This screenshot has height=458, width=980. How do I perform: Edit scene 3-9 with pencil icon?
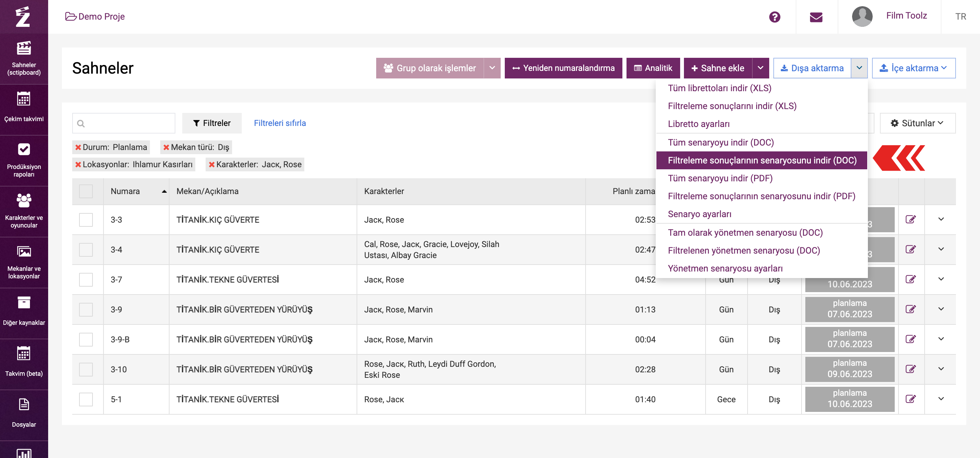click(x=911, y=309)
